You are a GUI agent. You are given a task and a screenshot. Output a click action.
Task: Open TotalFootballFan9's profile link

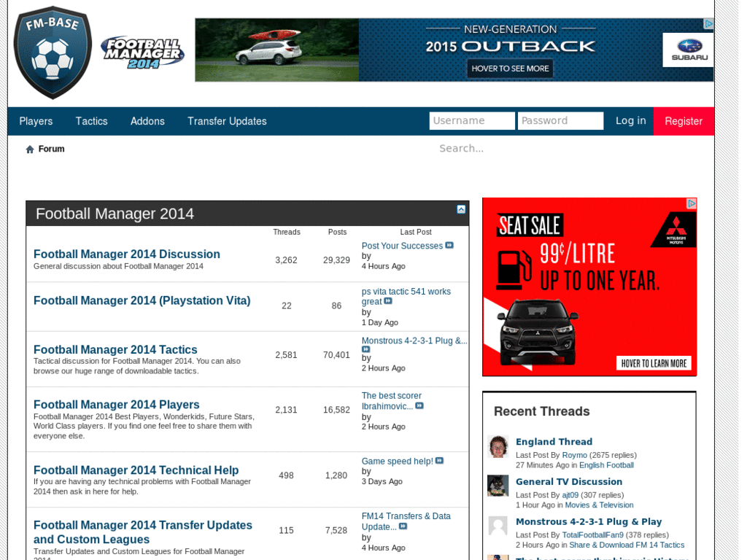coord(592,535)
